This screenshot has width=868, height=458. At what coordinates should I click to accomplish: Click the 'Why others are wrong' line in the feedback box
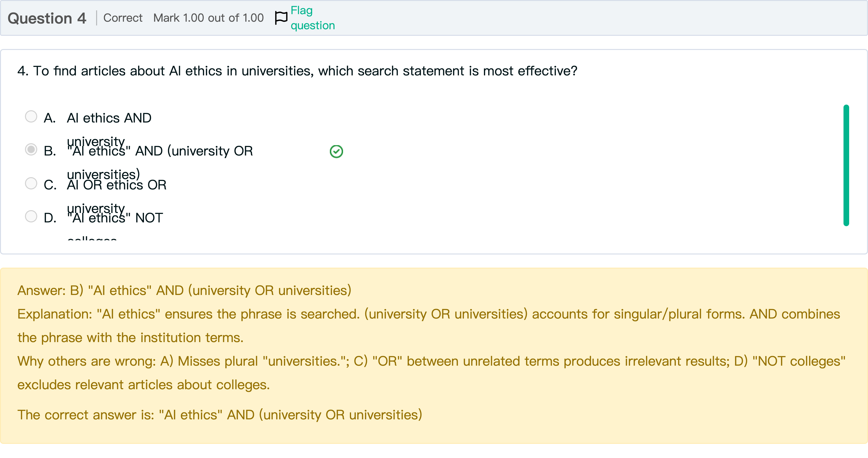[431, 361]
